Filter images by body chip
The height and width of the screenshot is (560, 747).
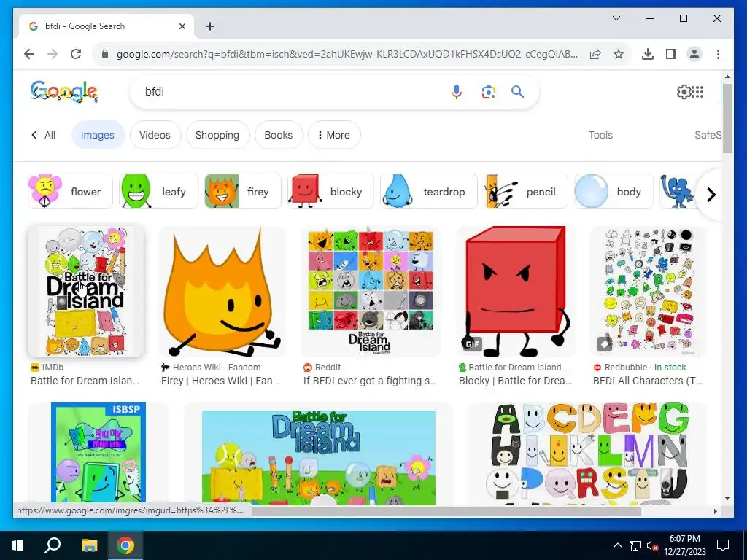point(614,192)
